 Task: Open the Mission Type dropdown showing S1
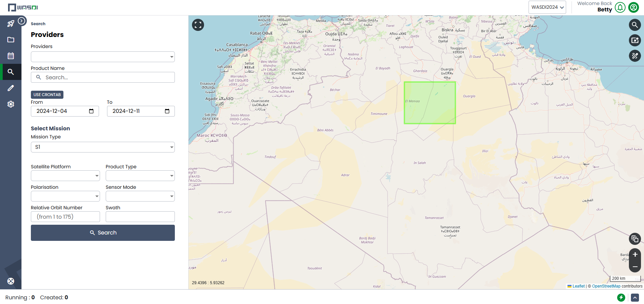pyautogui.click(x=103, y=147)
